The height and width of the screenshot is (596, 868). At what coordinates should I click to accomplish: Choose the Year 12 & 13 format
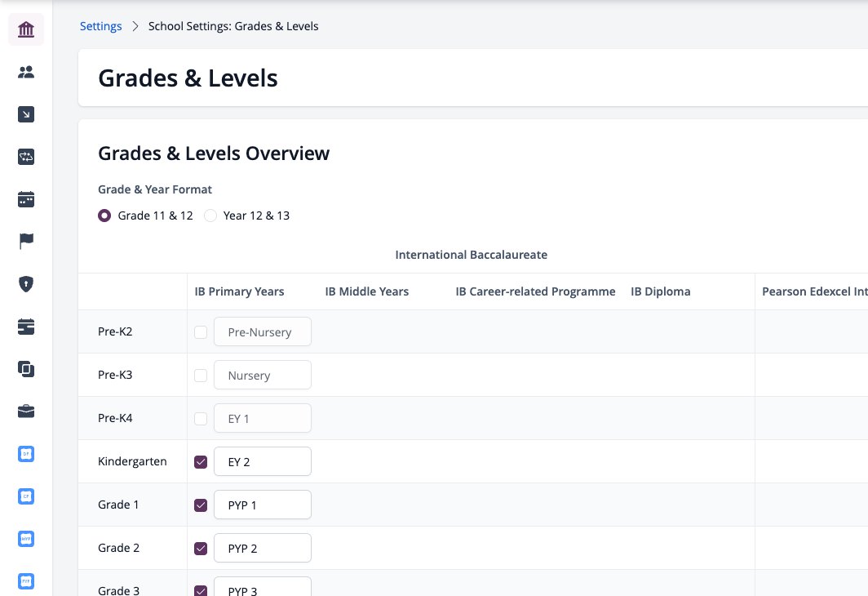coord(210,216)
